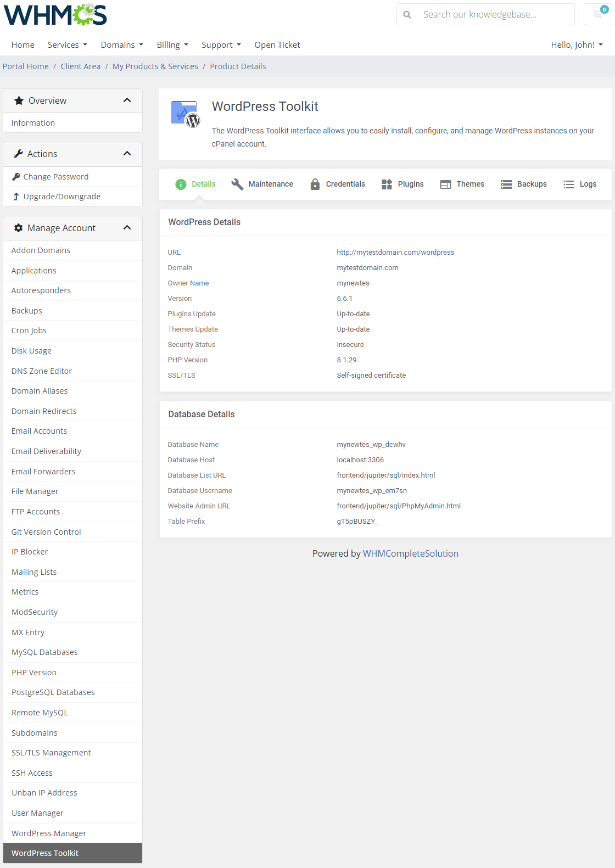Screen dimensions: 615x868
Task: Click the WHMCompleteSolution footer link
Action: [411, 553]
